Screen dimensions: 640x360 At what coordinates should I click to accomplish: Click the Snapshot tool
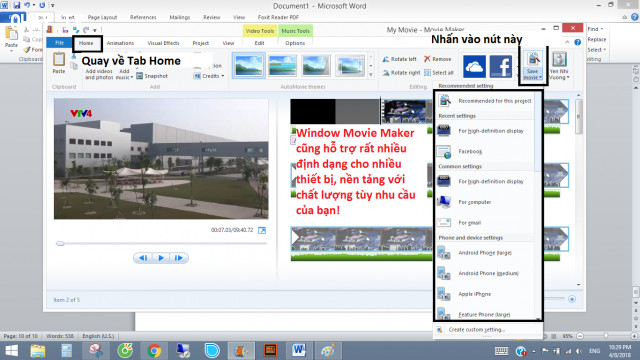coord(152,76)
